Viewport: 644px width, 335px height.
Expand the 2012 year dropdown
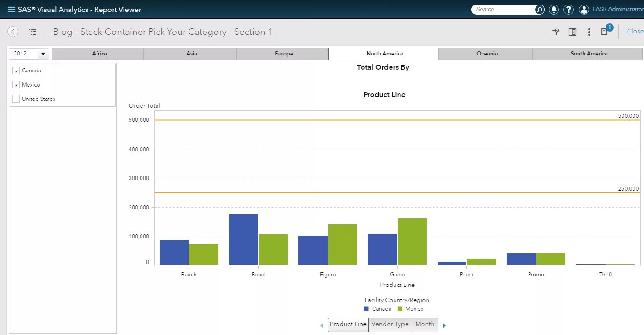(x=43, y=54)
